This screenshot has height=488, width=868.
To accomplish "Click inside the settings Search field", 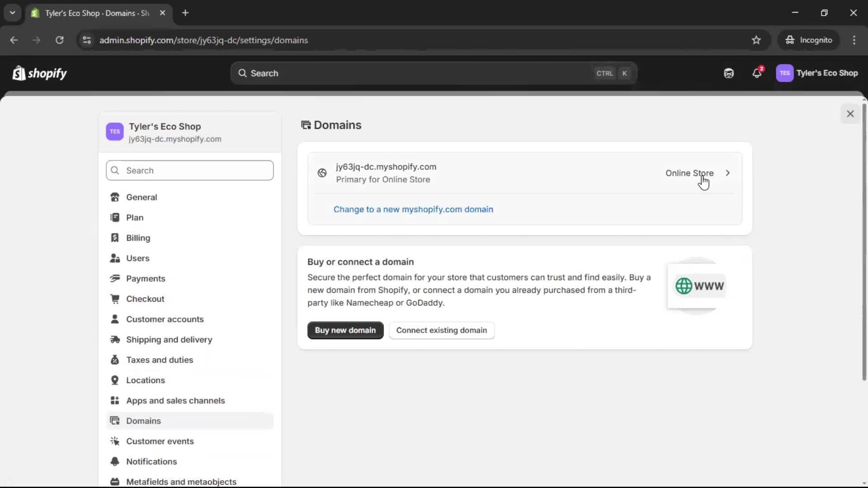I will pos(189,170).
